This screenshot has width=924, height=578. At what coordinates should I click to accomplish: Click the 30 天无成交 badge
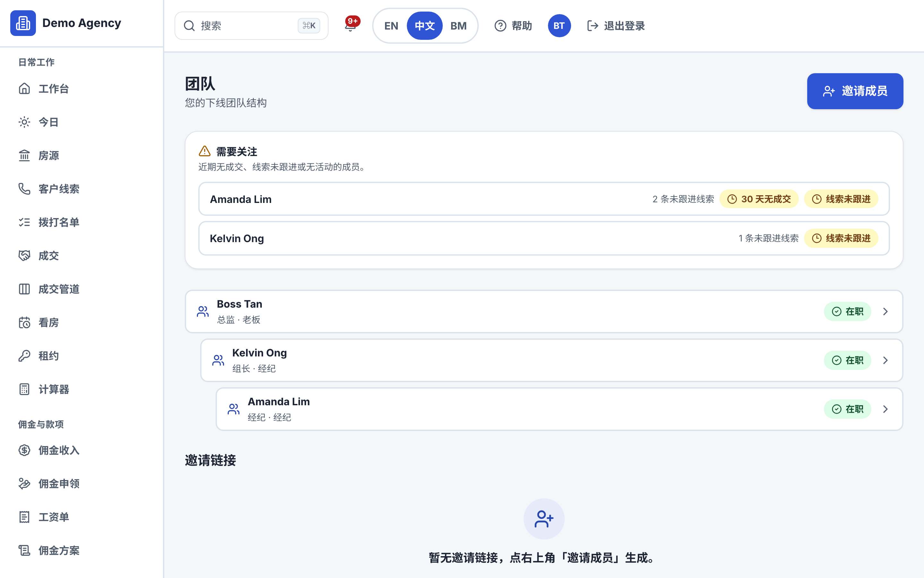pyautogui.click(x=759, y=199)
